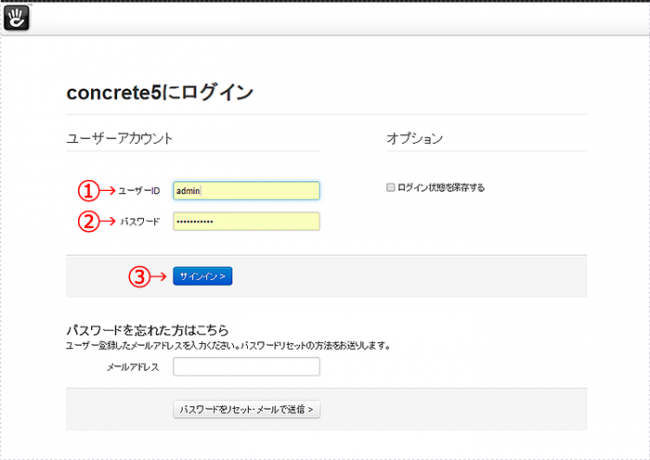650x460 pixels.
Task: Focus the メールアドレス input field
Action: point(246,367)
